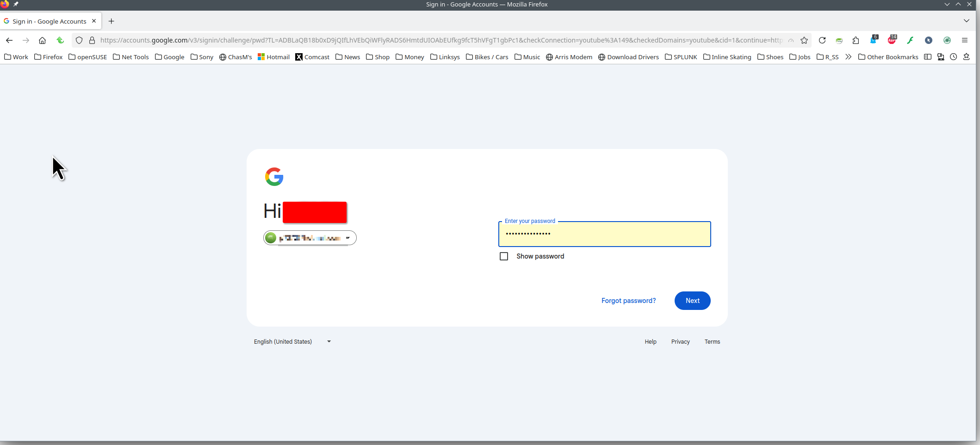Click the Firefox logo in the title bar
The image size is (980, 445).
[x=5, y=4]
